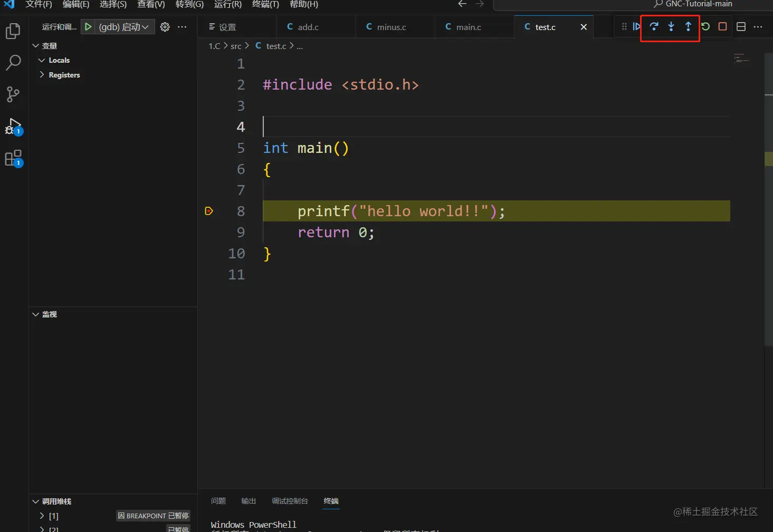
Task: Open the Source Control view
Action: tap(13, 94)
